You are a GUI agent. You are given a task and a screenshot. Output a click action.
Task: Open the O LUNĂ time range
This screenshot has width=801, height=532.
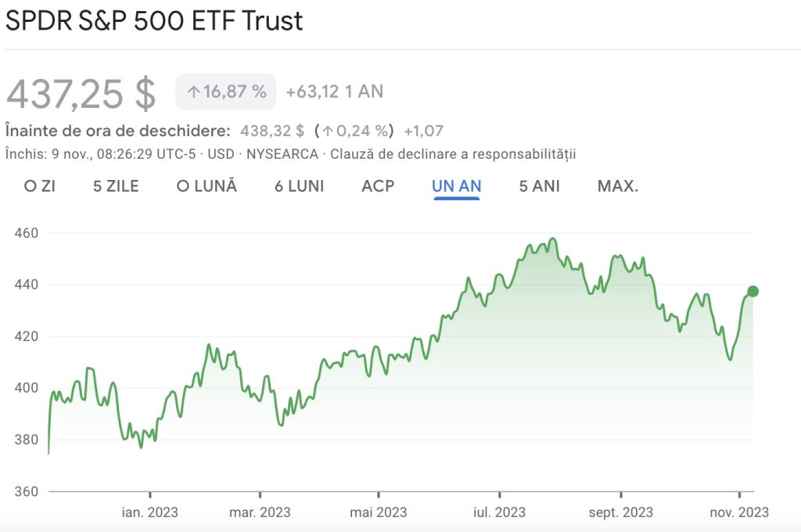207,186
